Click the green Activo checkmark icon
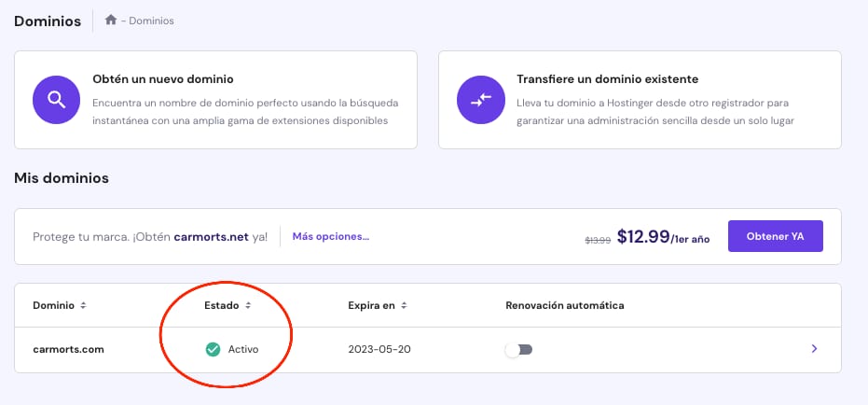Viewport: 868px width, 405px height. 213,349
